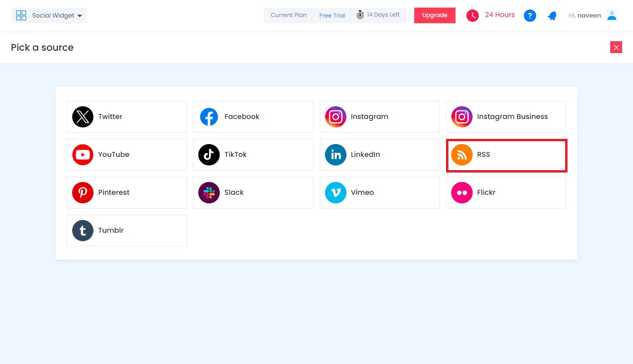Click the Hi, naveen greeting

tap(585, 16)
